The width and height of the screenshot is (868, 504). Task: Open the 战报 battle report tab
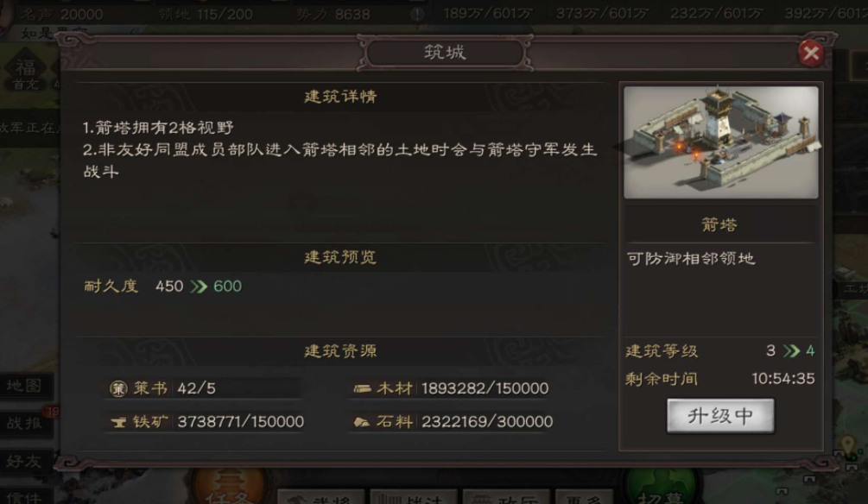click(25, 423)
